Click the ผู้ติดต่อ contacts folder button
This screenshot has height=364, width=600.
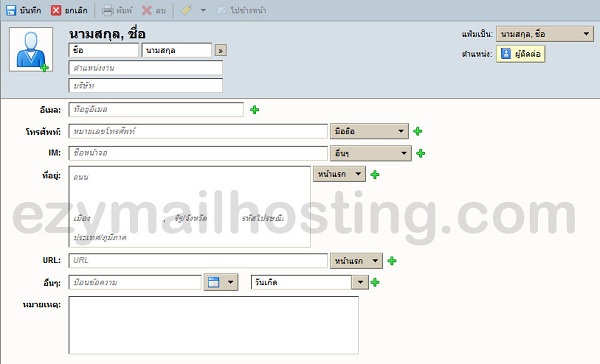point(520,54)
